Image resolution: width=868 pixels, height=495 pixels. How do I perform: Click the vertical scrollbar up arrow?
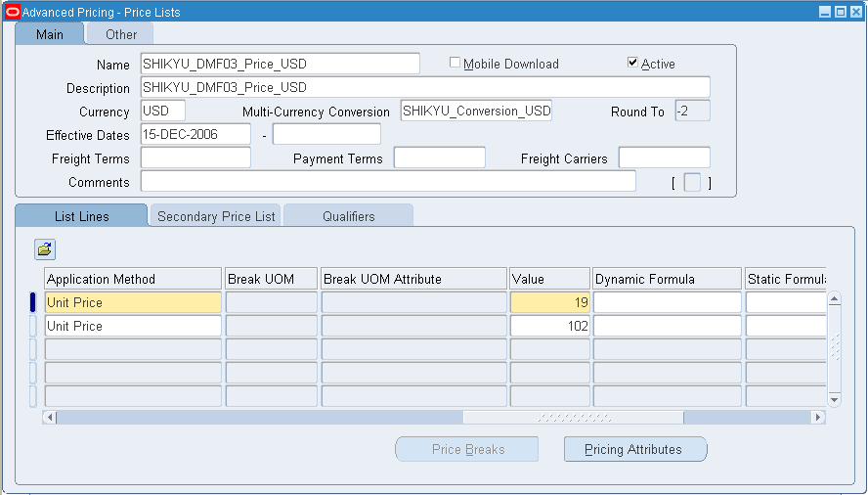click(x=834, y=300)
